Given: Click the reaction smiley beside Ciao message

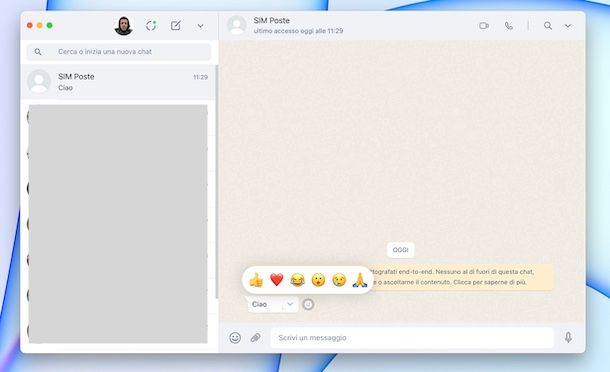Looking at the screenshot, I should click(x=308, y=304).
